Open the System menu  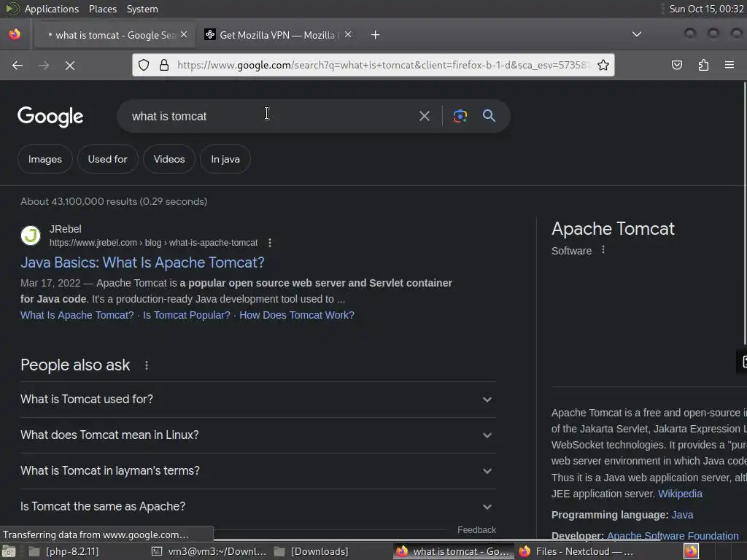(142, 9)
